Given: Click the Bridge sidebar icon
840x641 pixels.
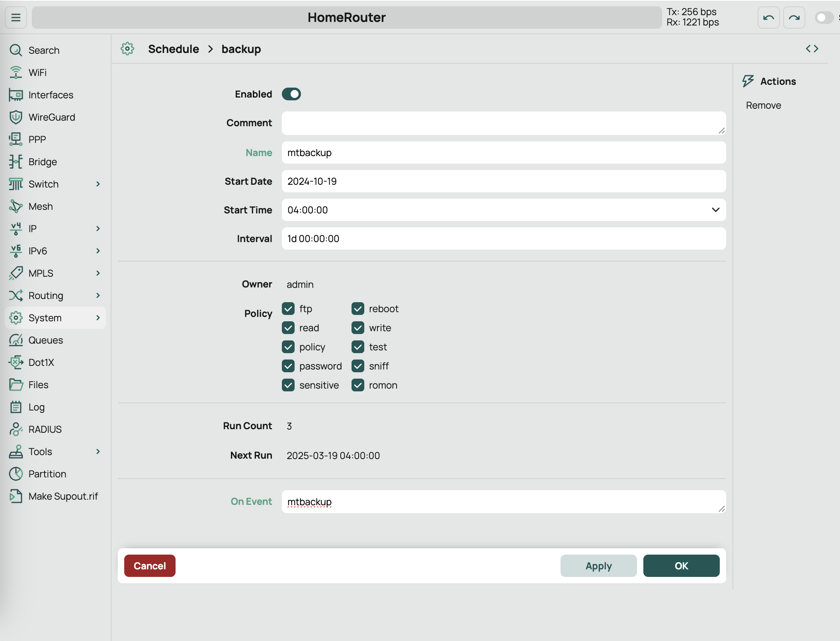Looking at the screenshot, I should [16, 162].
